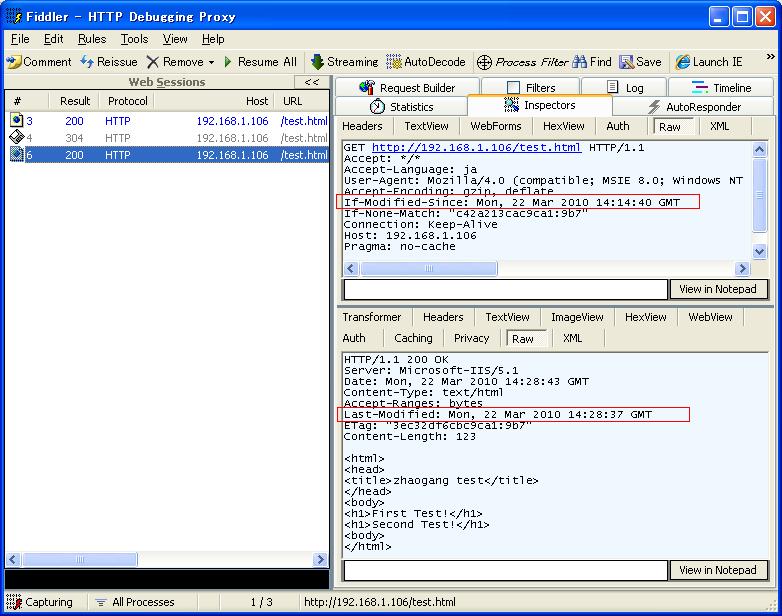Open the Rules menu
This screenshot has width=782, height=616.
pos(92,39)
